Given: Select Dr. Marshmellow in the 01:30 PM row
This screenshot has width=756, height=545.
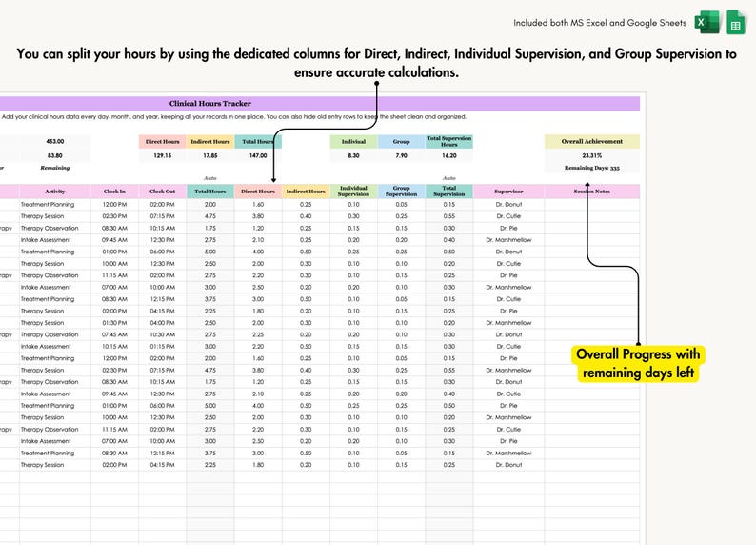Looking at the screenshot, I should (x=508, y=323).
